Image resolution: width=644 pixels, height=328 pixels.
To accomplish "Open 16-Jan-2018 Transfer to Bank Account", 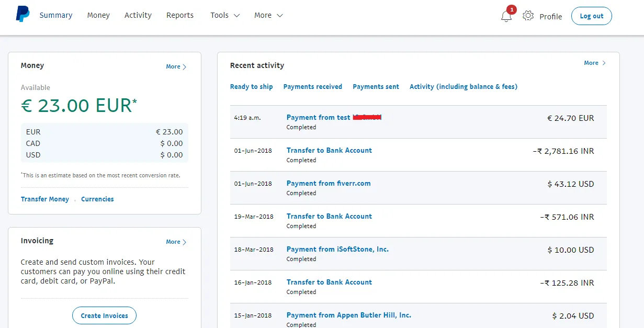I will tap(329, 282).
